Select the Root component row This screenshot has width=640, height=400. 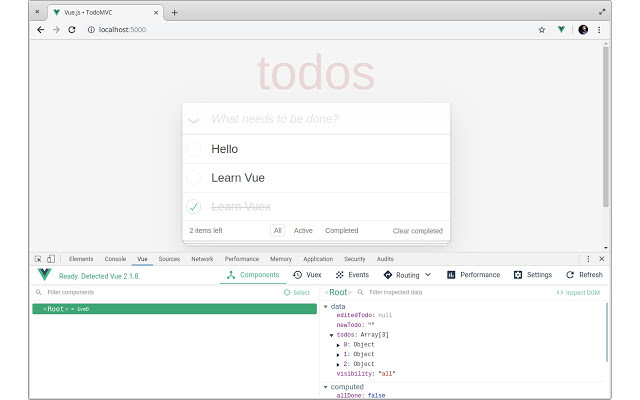174,309
